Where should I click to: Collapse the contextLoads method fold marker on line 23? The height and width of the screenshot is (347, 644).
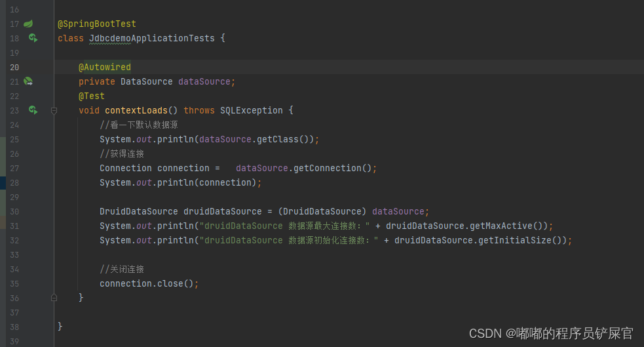pos(54,111)
